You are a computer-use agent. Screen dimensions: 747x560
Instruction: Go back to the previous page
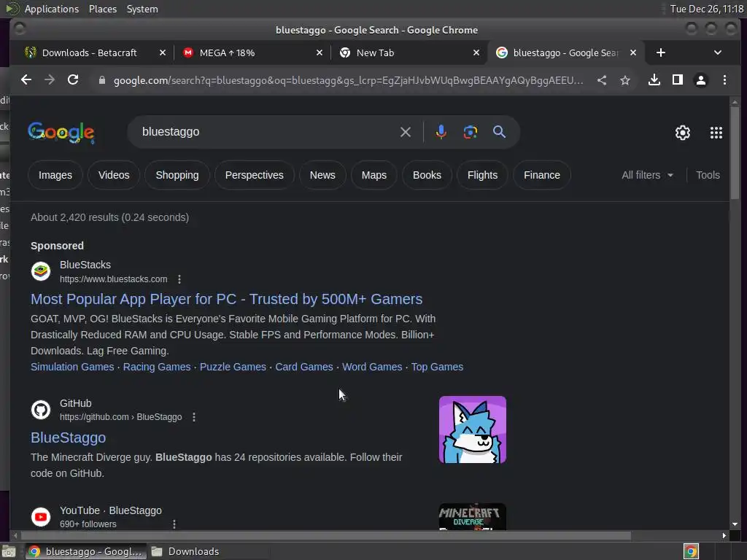pos(26,80)
